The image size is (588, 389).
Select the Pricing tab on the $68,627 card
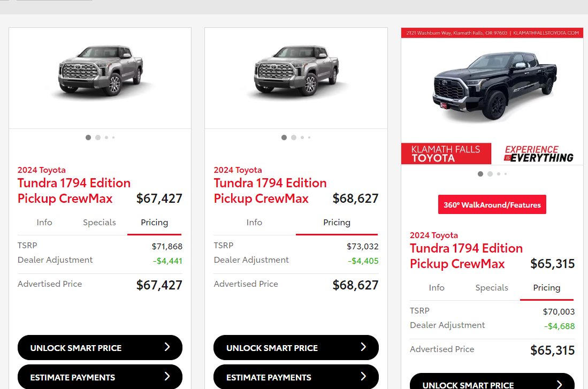(x=337, y=223)
